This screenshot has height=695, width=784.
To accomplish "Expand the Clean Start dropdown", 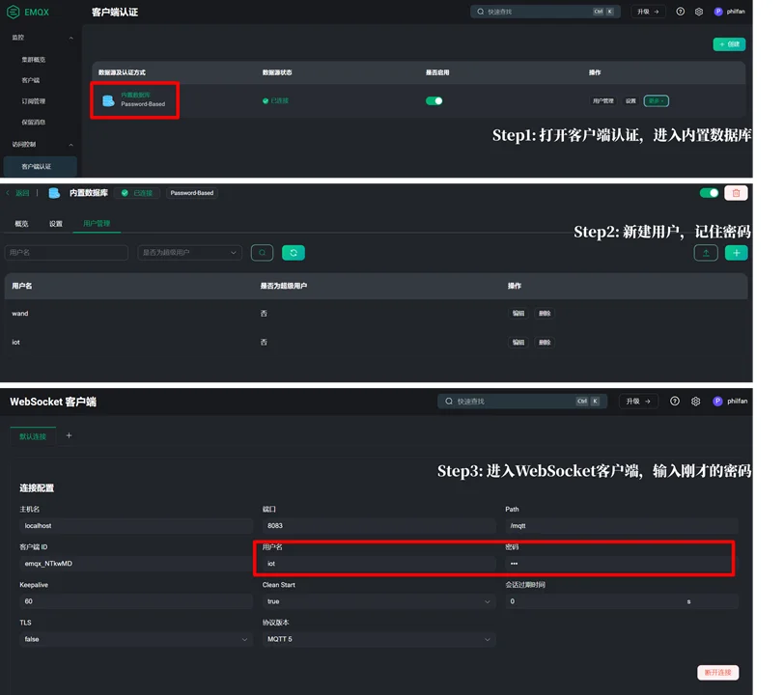I will coord(378,601).
